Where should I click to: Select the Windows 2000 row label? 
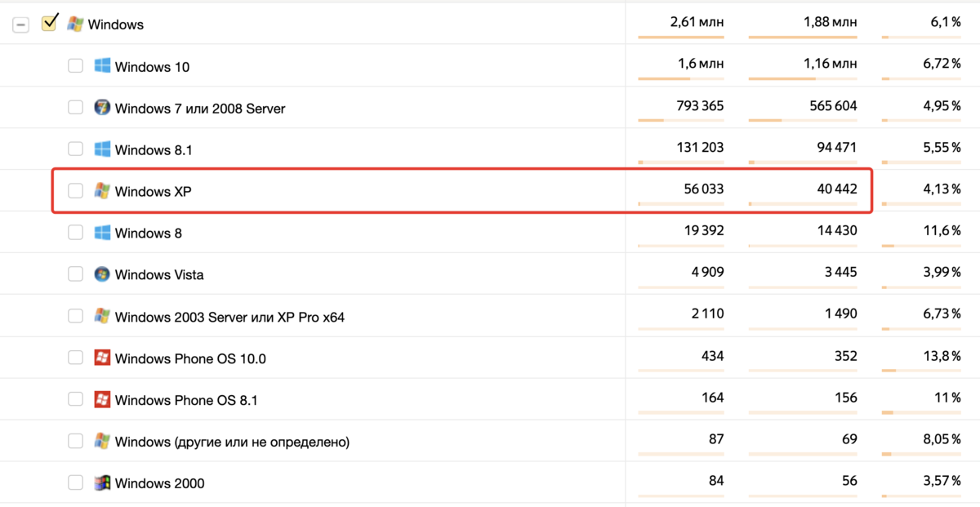click(159, 483)
